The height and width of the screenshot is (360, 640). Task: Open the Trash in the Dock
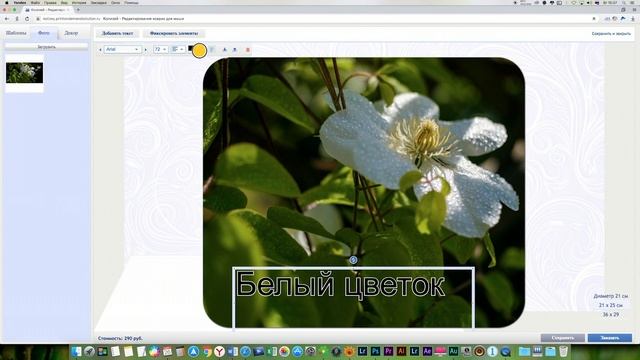click(563, 351)
